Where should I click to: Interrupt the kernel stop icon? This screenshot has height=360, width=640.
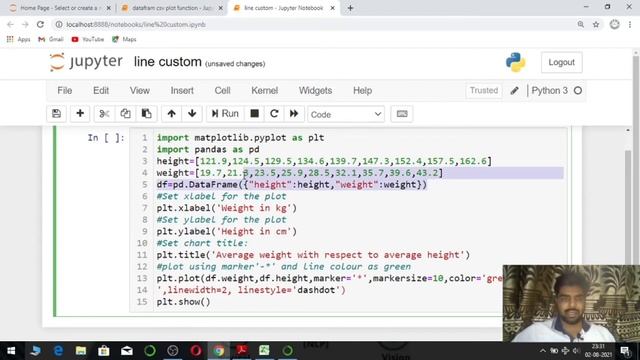pos(255,114)
